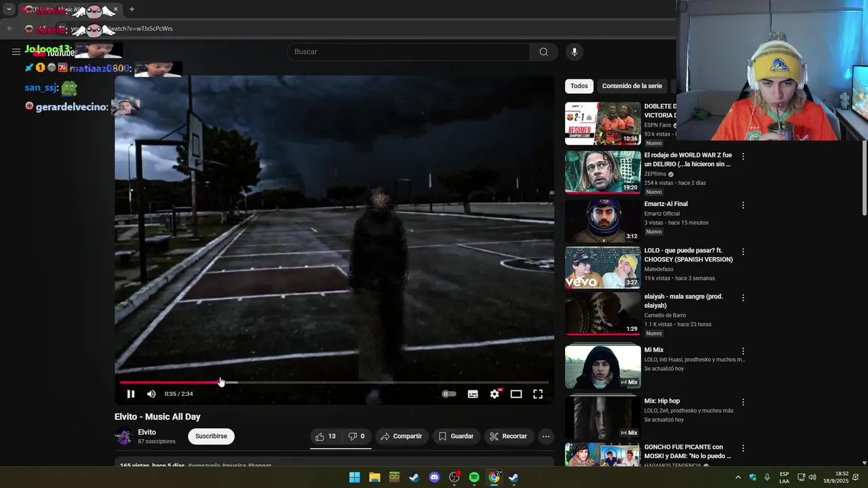Open more actions three-dot menu under video
868x488 pixels.
[x=546, y=436]
